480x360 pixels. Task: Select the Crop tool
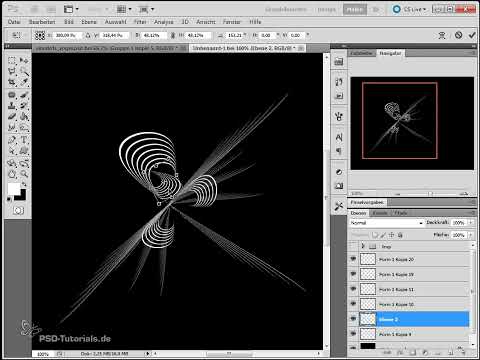pyautogui.click(x=12, y=82)
